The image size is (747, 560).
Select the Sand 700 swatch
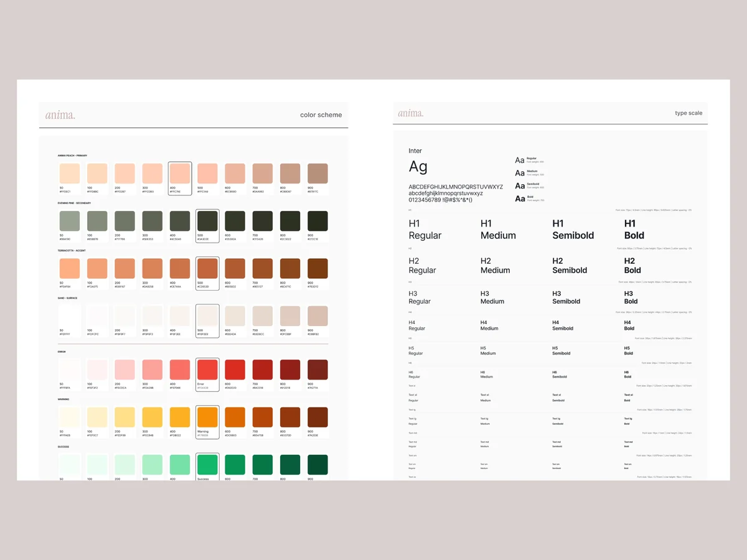(x=262, y=316)
